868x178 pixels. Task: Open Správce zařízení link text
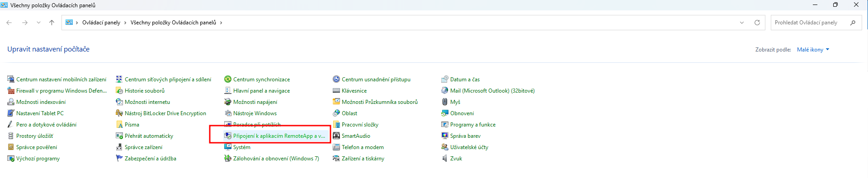tap(144, 147)
